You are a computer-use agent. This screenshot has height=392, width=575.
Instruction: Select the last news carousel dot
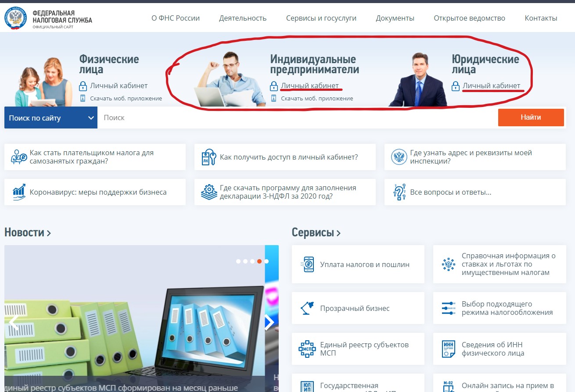tap(266, 261)
